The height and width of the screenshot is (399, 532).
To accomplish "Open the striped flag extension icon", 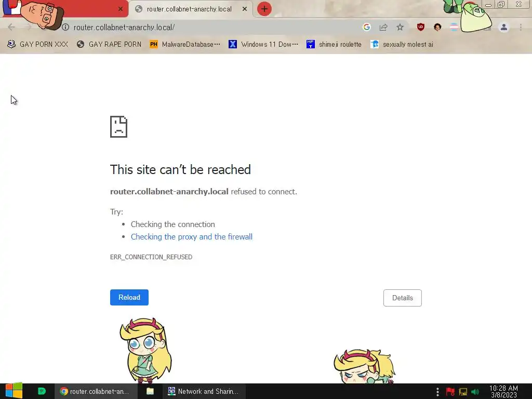I will 454,27.
